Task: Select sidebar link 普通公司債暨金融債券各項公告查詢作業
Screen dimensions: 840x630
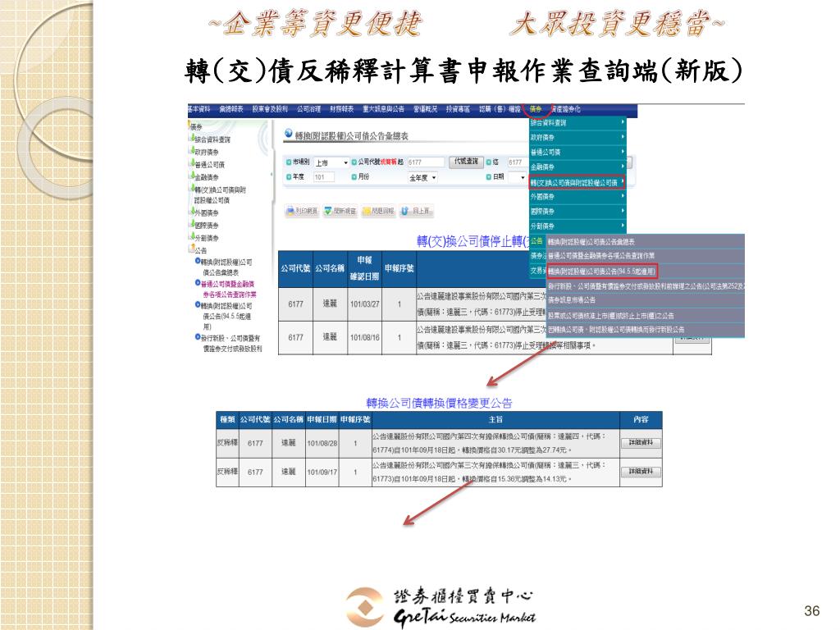Action: (x=229, y=290)
